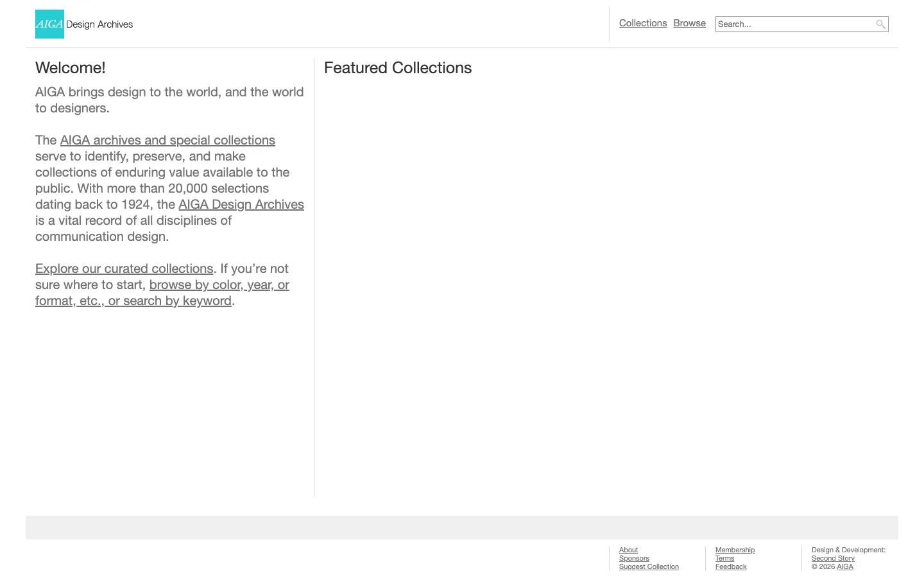Click Suggest Collection in the footer
The height and width of the screenshot is (578, 924).
[649, 566]
